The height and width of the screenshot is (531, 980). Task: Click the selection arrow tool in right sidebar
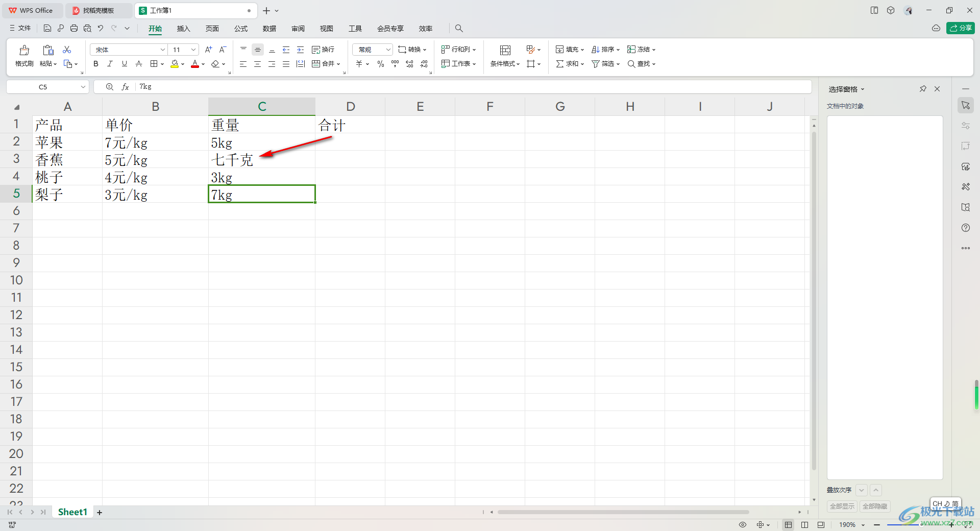(966, 105)
